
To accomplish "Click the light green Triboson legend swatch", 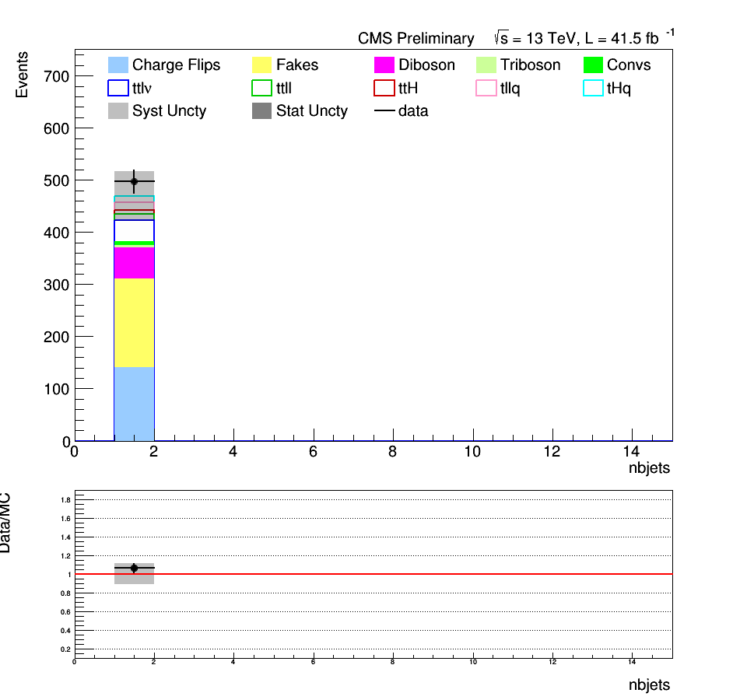I will (486, 65).
